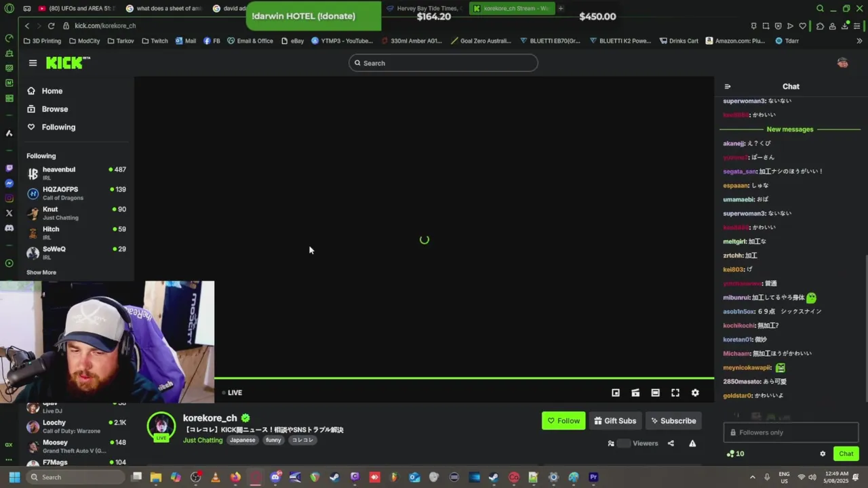
Task: Open 3D Printing bookmarks folder
Action: click(x=42, y=41)
